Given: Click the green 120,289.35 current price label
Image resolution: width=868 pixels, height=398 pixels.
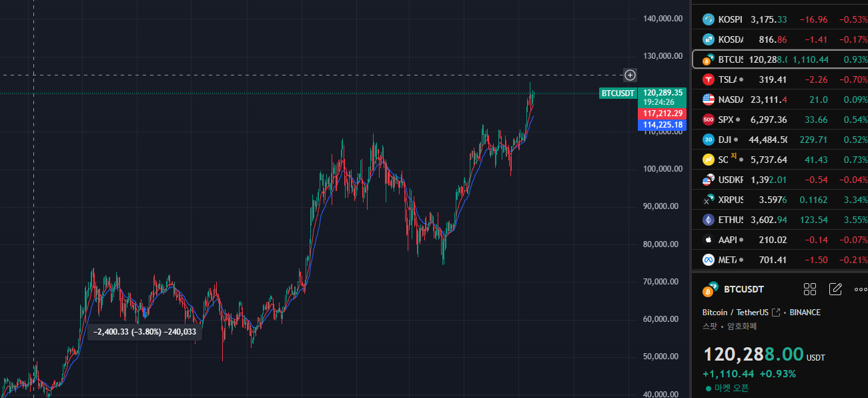Looking at the screenshot, I should point(663,93).
